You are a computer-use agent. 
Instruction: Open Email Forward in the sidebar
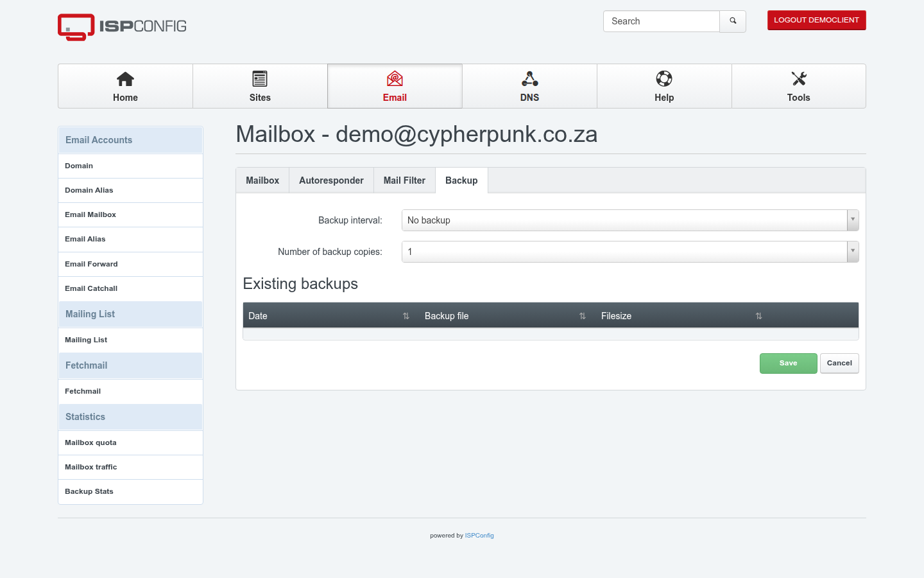tap(130, 264)
